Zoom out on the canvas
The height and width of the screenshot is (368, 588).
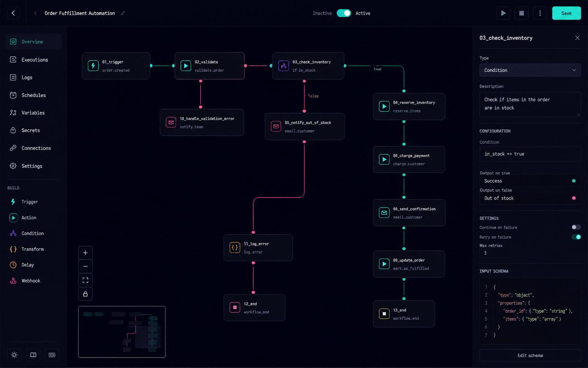tap(85, 266)
